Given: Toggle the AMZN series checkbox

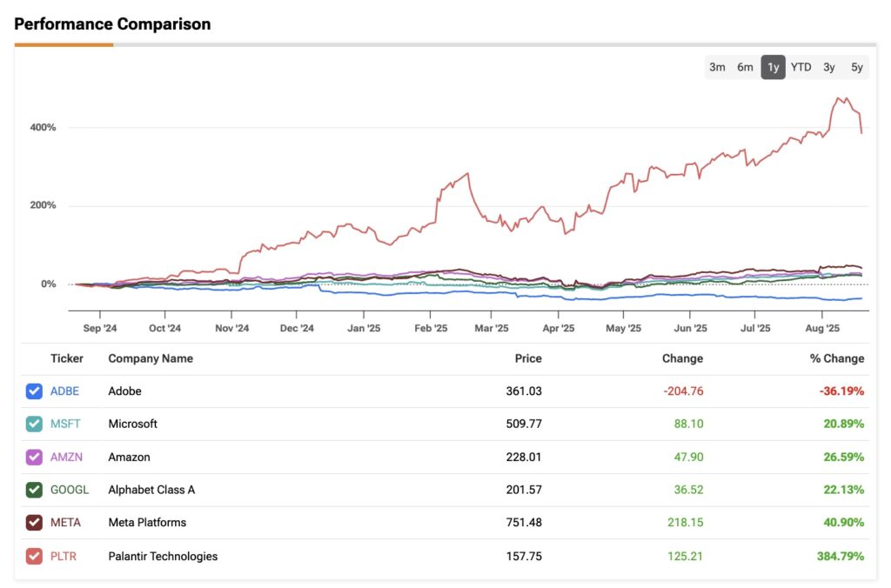Looking at the screenshot, I should coord(34,457).
